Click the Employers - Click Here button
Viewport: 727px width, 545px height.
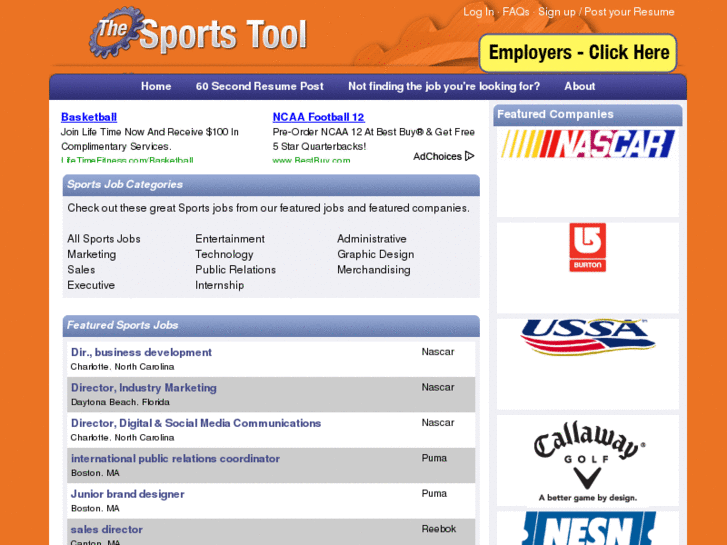pos(578,52)
